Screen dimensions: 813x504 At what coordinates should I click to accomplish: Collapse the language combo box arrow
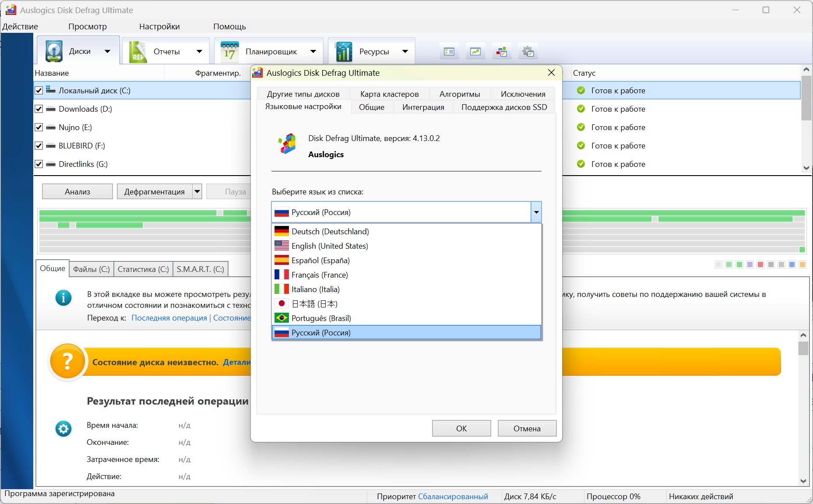(x=536, y=212)
